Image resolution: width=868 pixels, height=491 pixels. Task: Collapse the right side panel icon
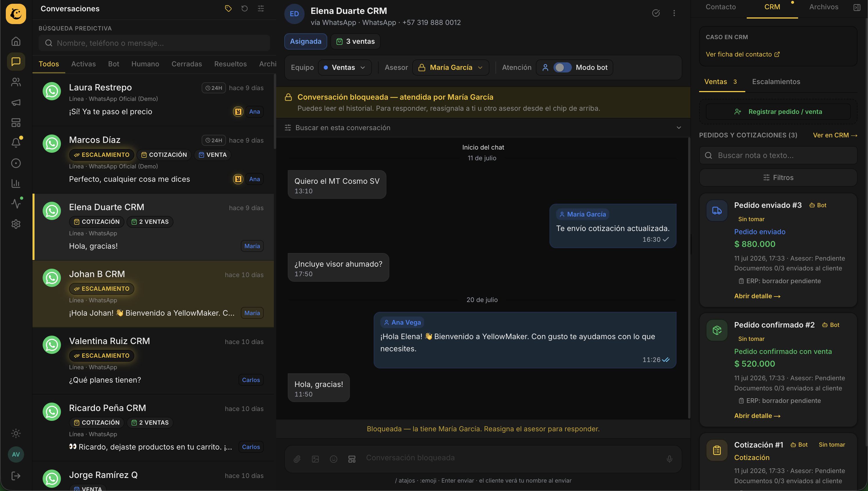click(x=856, y=8)
